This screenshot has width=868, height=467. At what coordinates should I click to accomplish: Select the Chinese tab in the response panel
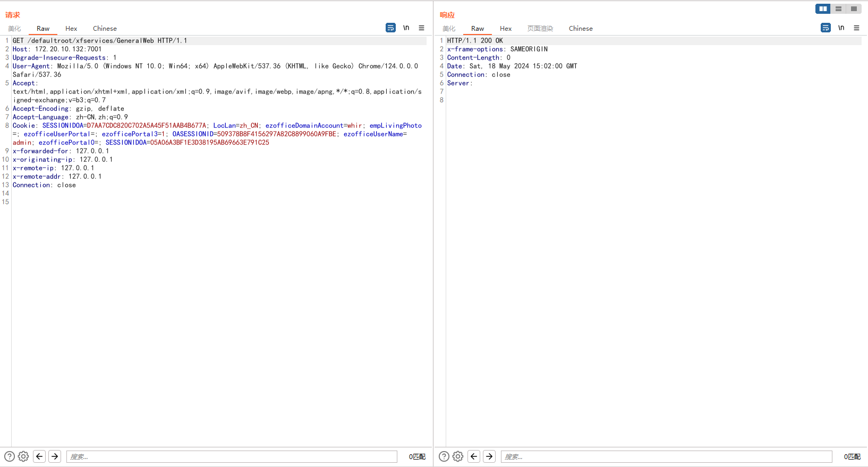[581, 29]
